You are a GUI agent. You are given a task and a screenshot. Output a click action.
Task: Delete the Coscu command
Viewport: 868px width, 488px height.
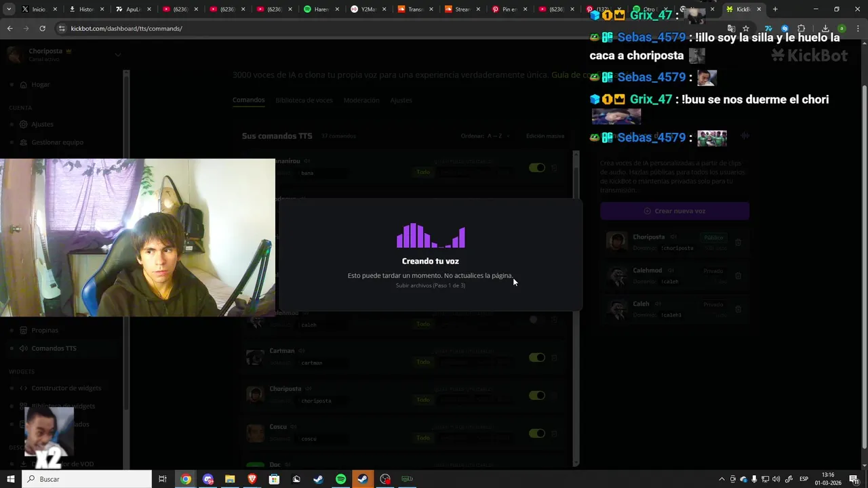[554, 433]
